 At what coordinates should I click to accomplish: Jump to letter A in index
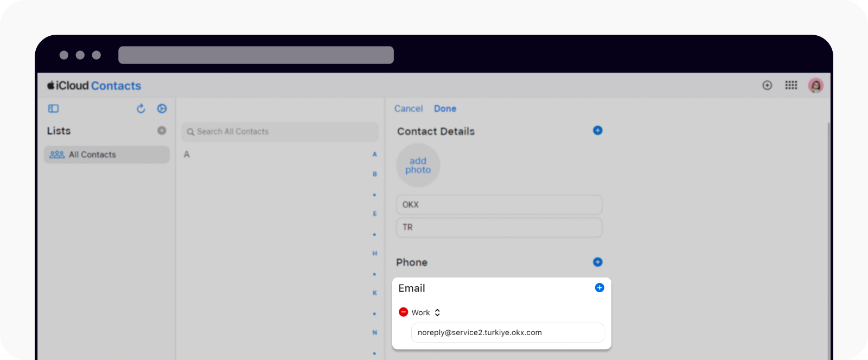[x=374, y=155]
